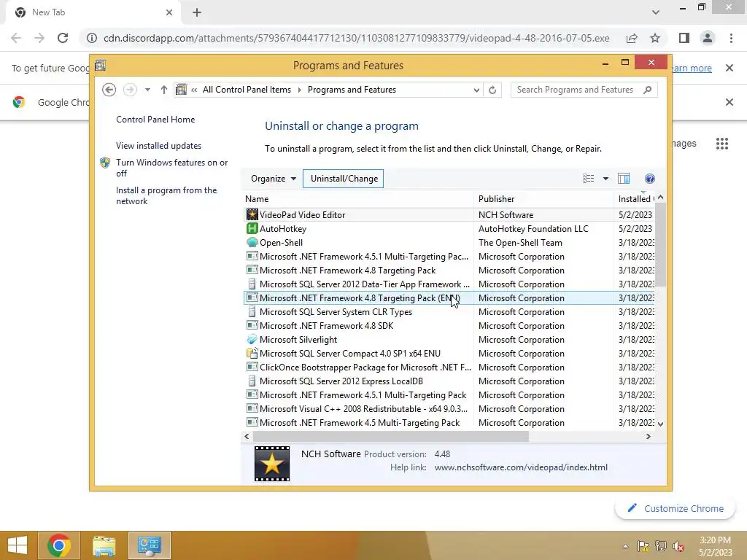Refresh the Programs and Features list
The image size is (747, 560).
click(492, 90)
